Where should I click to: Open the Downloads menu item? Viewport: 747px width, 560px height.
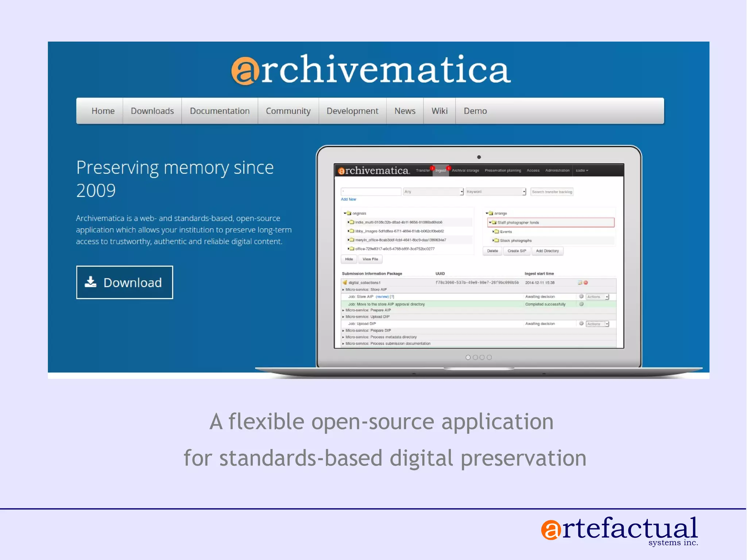(152, 111)
